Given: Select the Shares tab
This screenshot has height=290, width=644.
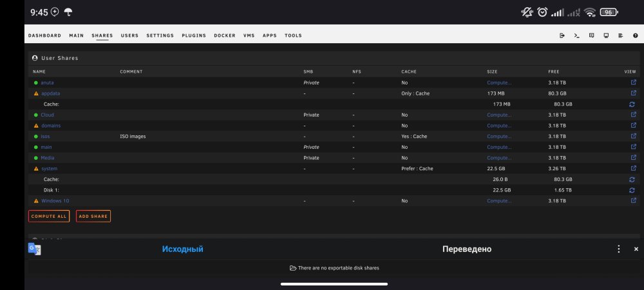Looking at the screenshot, I should coord(102,35).
